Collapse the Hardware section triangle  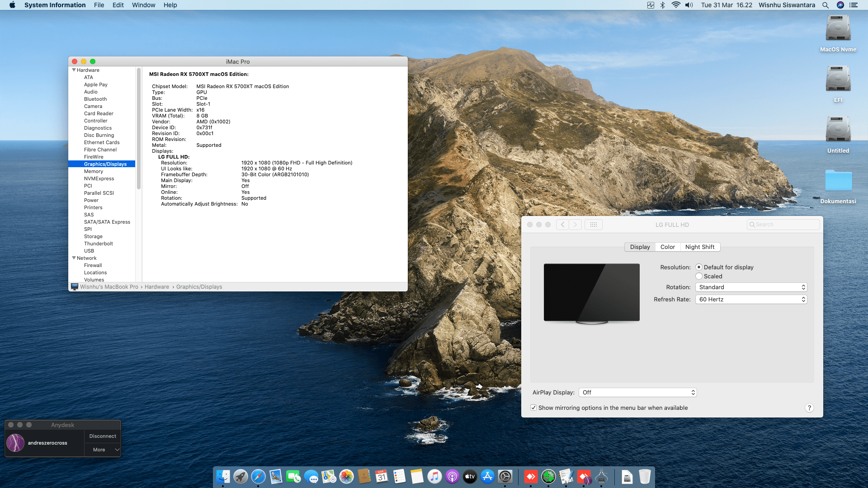tap(74, 70)
